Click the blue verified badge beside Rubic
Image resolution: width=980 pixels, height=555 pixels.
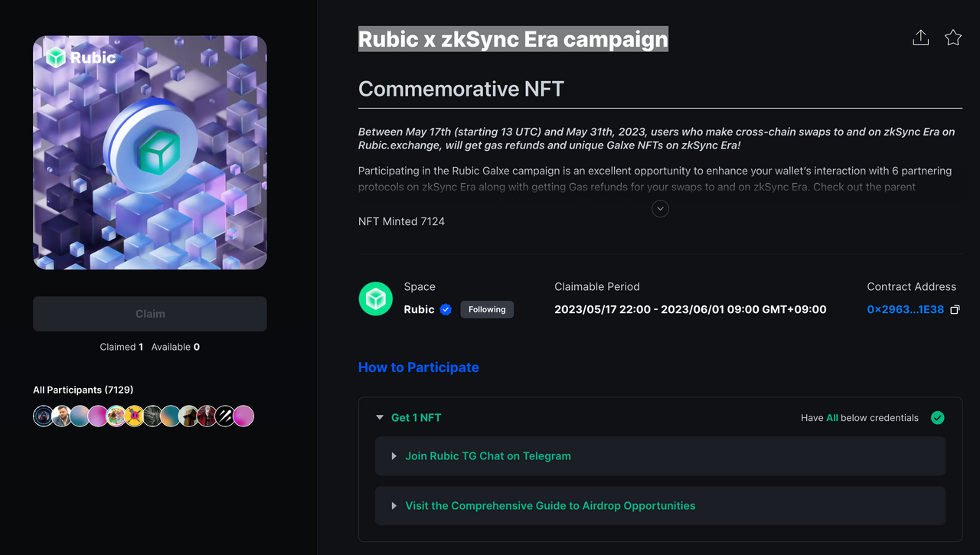(446, 310)
